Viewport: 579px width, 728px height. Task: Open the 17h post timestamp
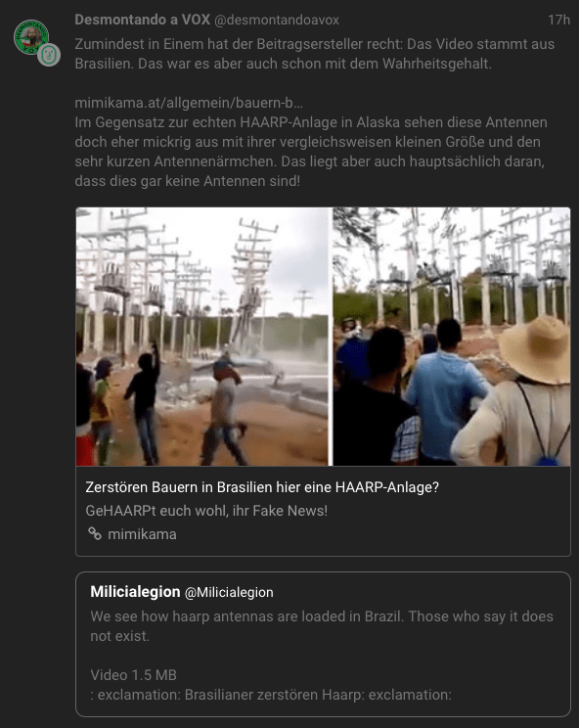point(558,20)
